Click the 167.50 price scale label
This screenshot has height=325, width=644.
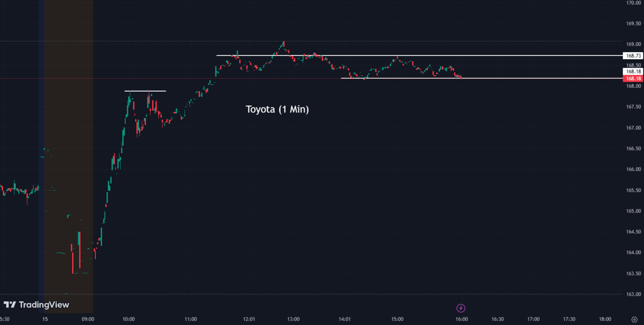point(634,107)
